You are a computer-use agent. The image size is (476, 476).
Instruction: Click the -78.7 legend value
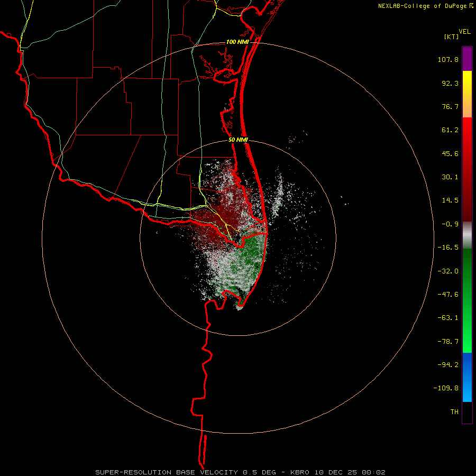click(448, 342)
